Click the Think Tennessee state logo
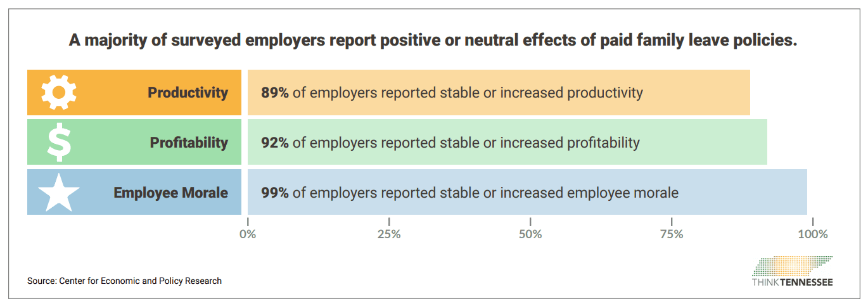Viewport: 868px width, 306px height. point(793,266)
